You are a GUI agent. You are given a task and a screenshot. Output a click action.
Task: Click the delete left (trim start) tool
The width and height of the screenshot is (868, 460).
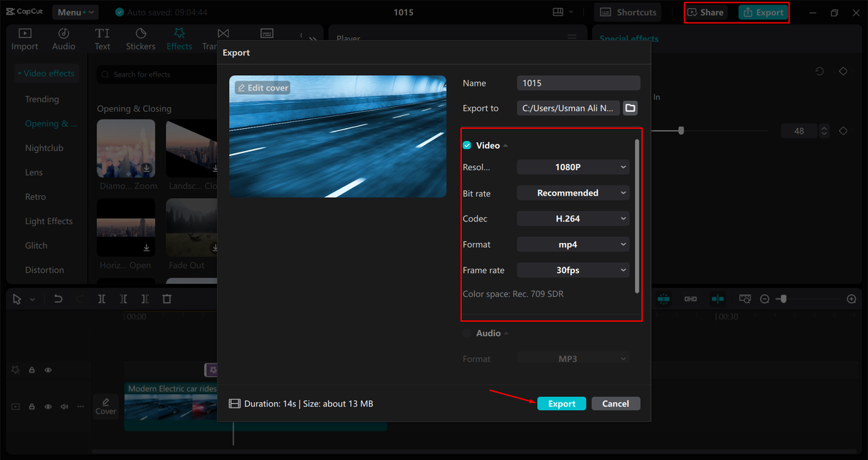pyautogui.click(x=123, y=299)
